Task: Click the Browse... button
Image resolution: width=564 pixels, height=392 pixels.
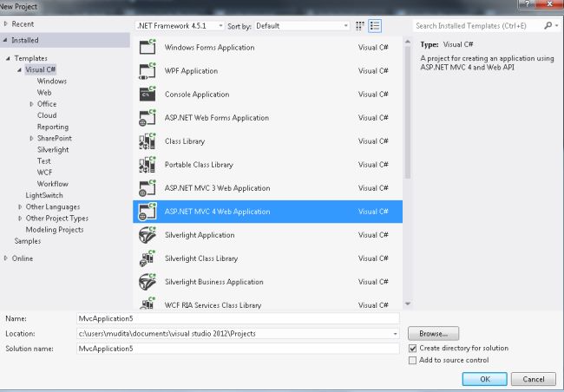Action: [434, 333]
